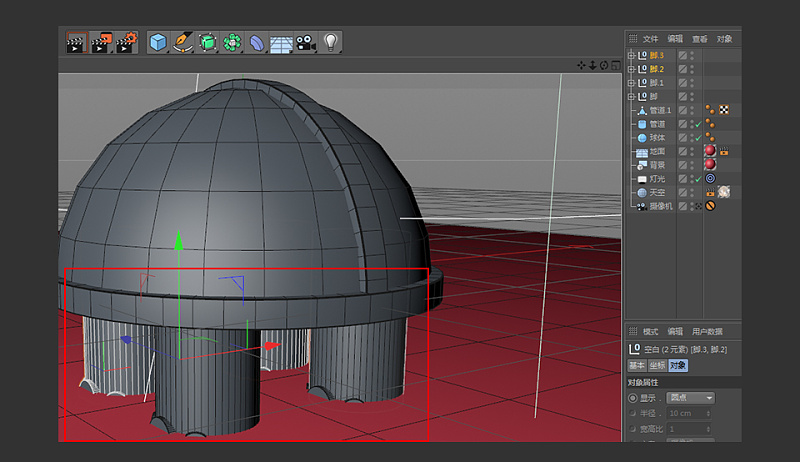
Task: Switch to the 坐标 tab
Action: pyautogui.click(x=658, y=366)
